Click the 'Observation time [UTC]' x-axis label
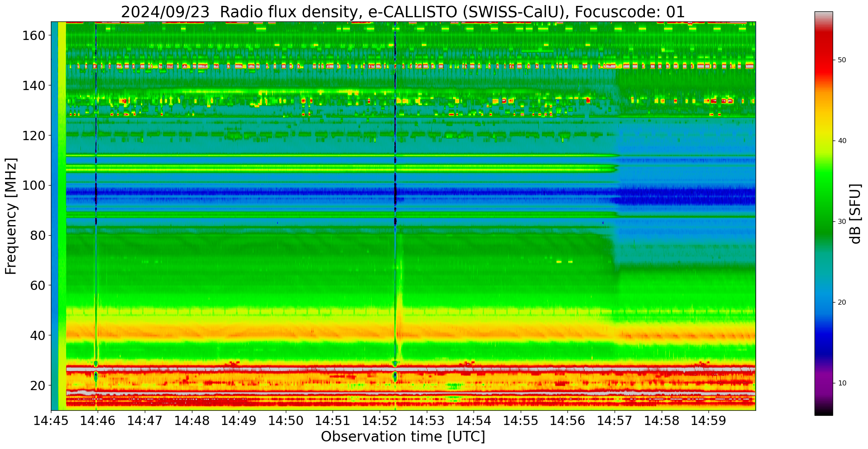Image resolution: width=868 pixels, height=449 pixels. [x=403, y=437]
